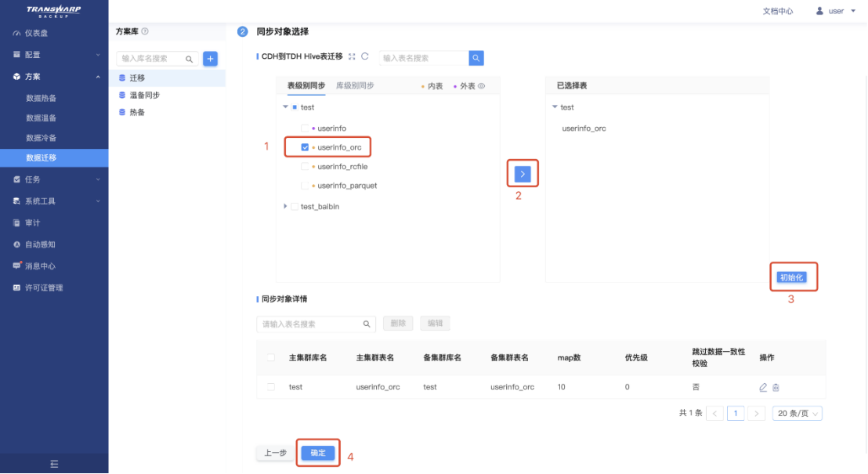Check the userinfo table checkbox

(305, 128)
